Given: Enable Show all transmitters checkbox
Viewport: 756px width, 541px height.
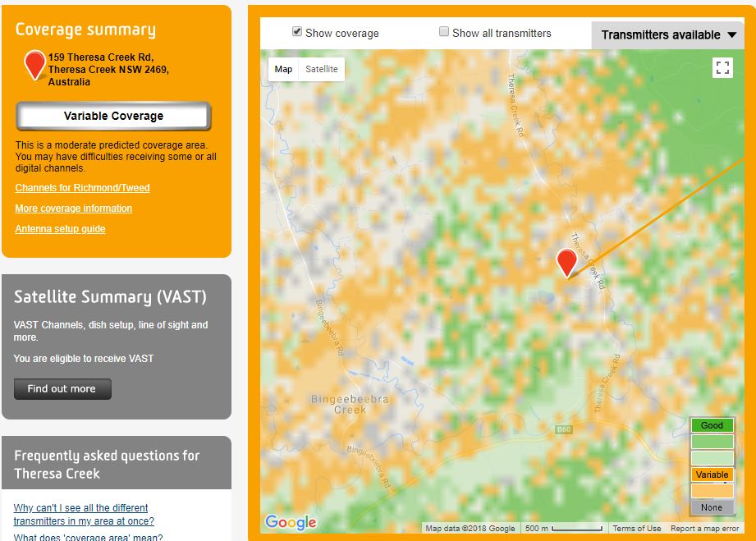Looking at the screenshot, I should click(x=443, y=32).
